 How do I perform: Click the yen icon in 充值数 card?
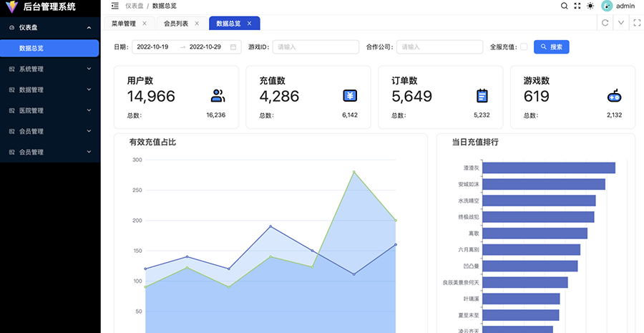click(350, 96)
